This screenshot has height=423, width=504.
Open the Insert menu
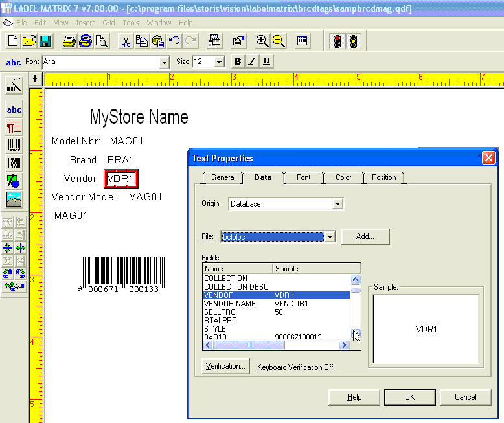tap(85, 23)
